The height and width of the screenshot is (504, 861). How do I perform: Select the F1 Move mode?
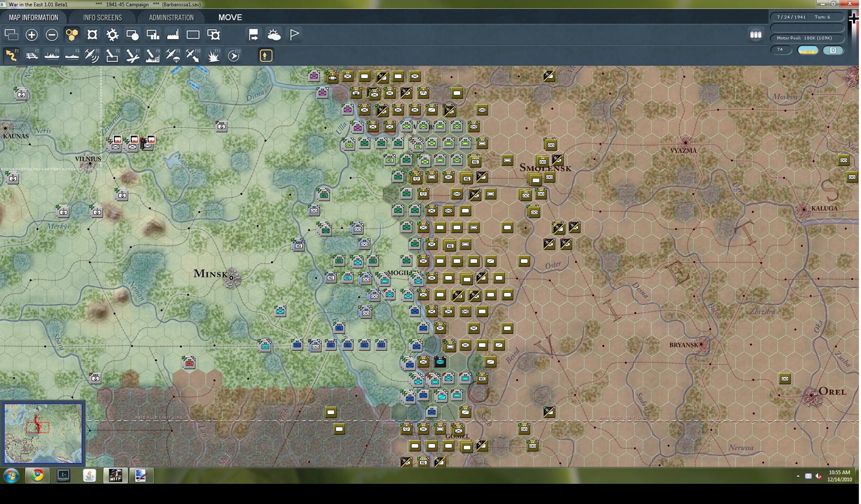(11, 55)
